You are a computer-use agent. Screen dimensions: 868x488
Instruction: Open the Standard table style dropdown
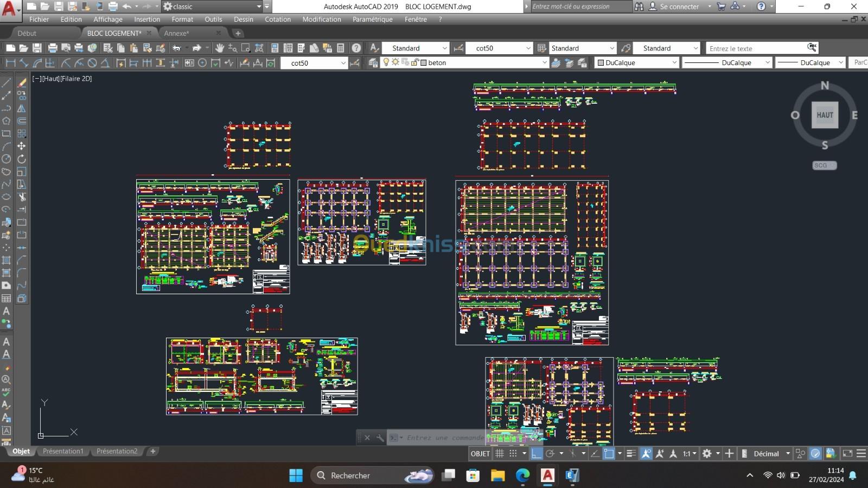click(x=583, y=48)
